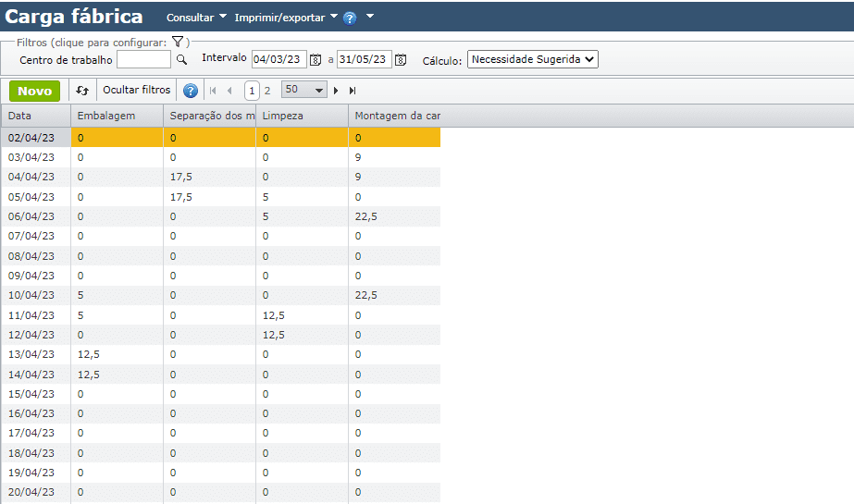The width and height of the screenshot is (854, 504).
Task: Go to the next page arrow
Action: pos(336,91)
